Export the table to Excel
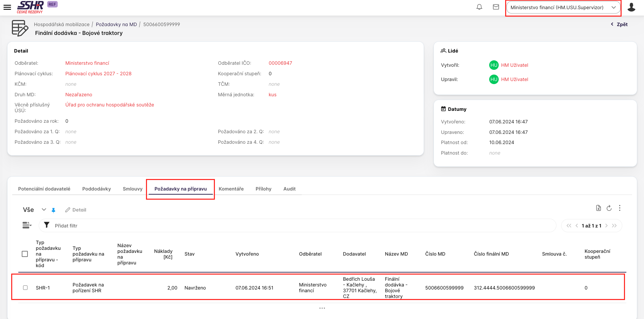The height and width of the screenshot is (319, 644). click(598, 208)
